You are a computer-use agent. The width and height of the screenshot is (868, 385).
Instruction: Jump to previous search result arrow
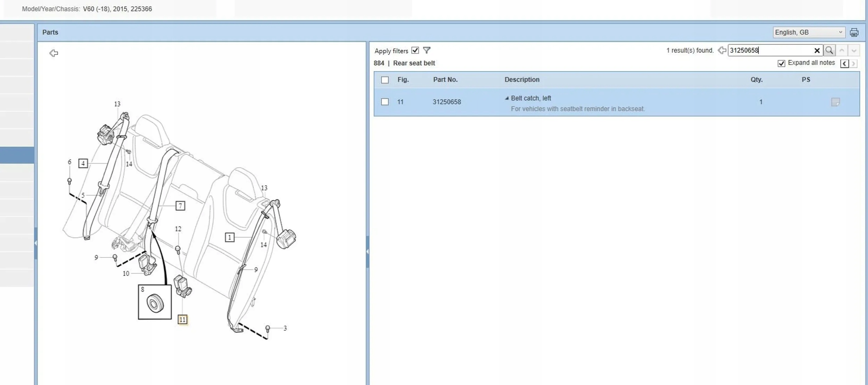(x=842, y=50)
